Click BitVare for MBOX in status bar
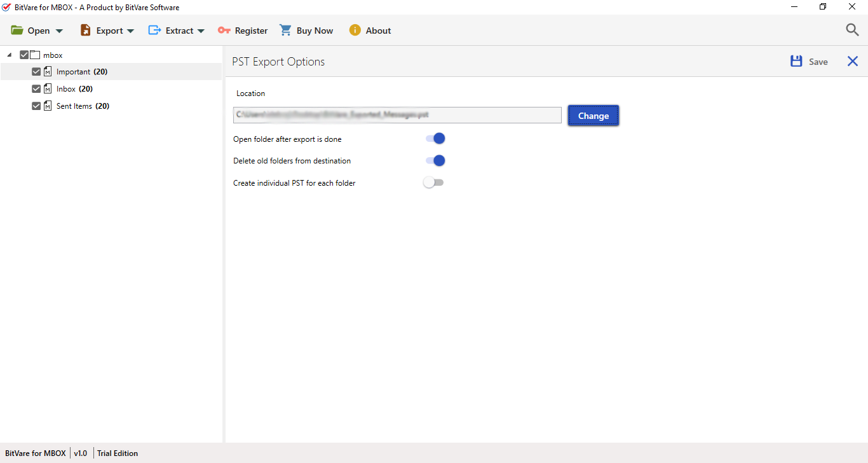 (35, 453)
